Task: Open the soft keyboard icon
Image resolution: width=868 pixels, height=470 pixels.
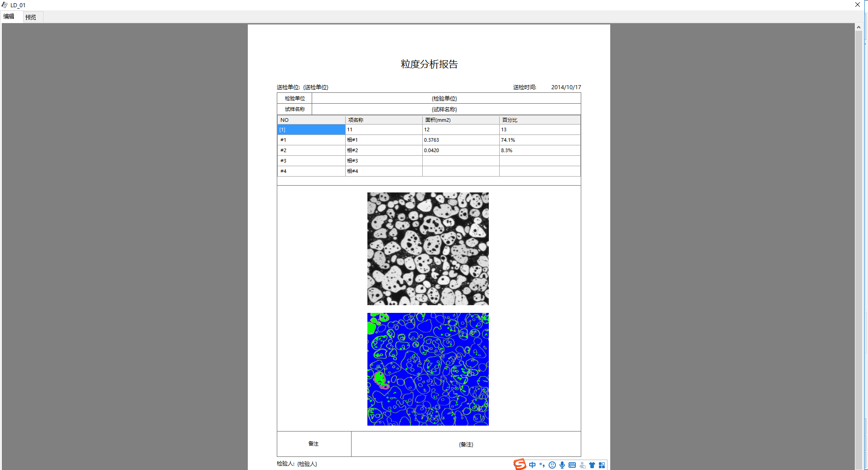Action: coord(572,465)
